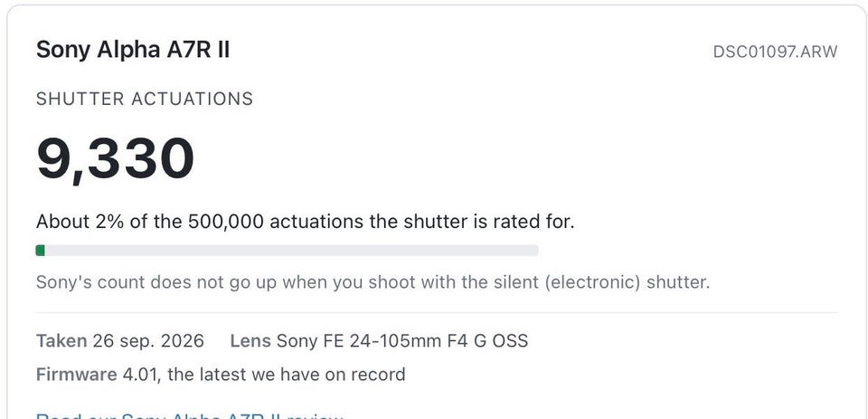Image resolution: width=868 pixels, height=419 pixels.
Task: Select the Sony FE 24-105mm F4 G OSS lens name
Action: pyautogui.click(x=401, y=340)
